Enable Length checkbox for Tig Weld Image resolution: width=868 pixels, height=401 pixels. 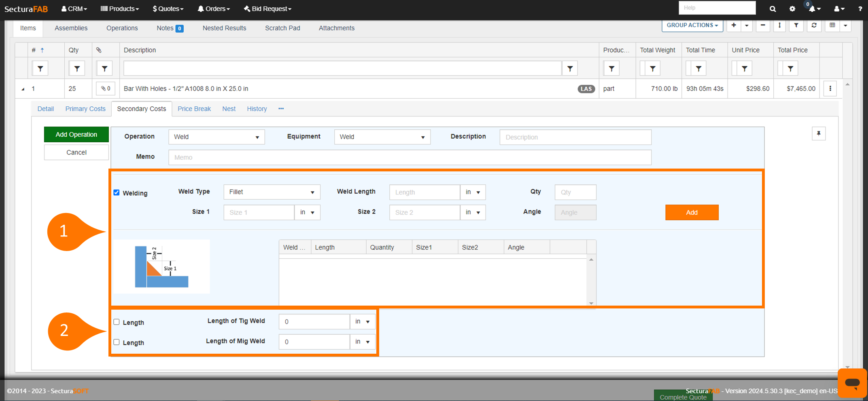pyautogui.click(x=117, y=322)
